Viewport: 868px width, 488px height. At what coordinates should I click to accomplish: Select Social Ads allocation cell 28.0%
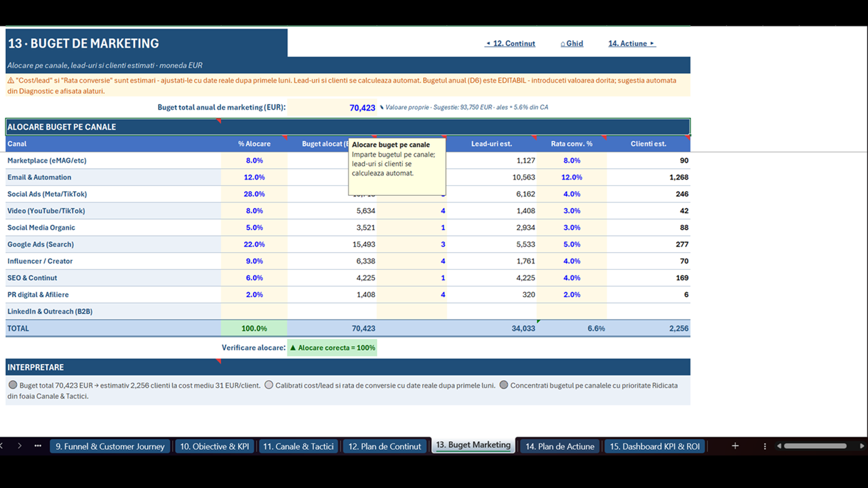(254, 194)
